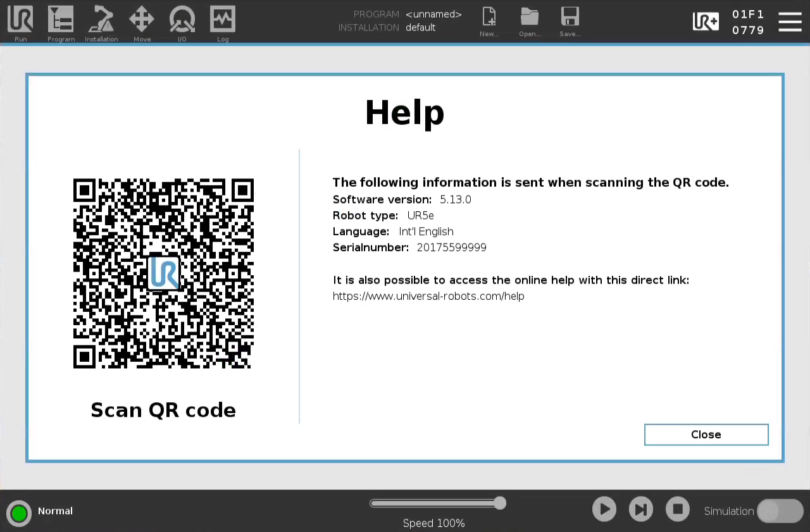Screen dimensions: 810x532
Task: Click the Step forward button
Action: 641,509
